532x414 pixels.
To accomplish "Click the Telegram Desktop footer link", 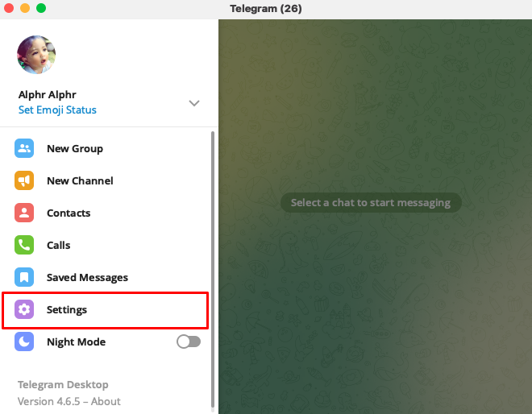I will (63, 384).
